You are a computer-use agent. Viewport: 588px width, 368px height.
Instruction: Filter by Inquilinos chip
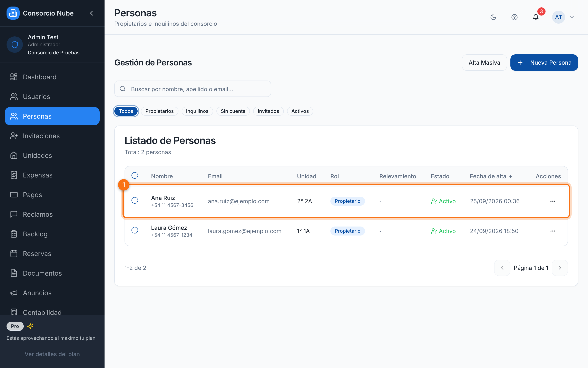click(x=197, y=111)
